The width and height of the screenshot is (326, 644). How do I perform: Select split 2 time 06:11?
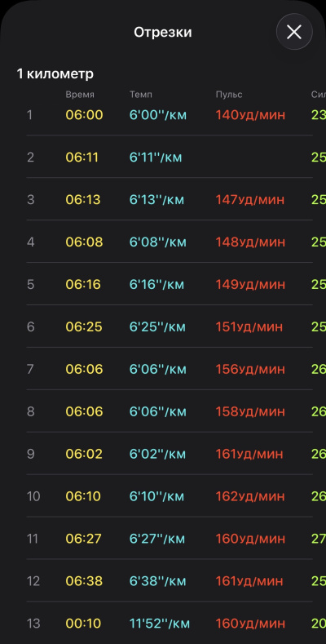(82, 158)
